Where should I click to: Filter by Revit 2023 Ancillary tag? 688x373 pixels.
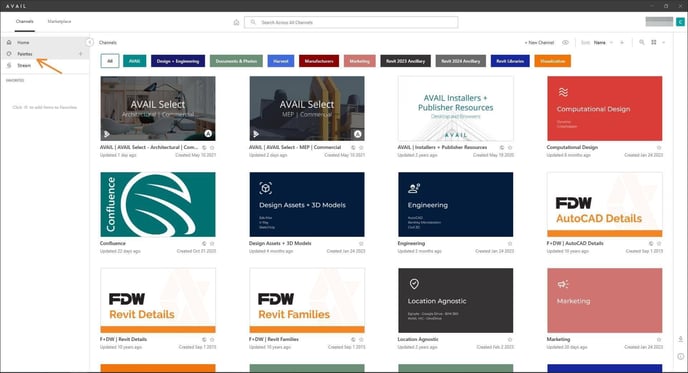click(x=405, y=61)
